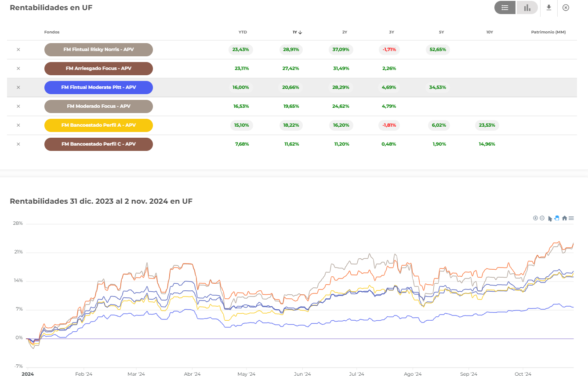Click the 4,79% 3Y value
The height and width of the screenshot is (381, 588).
(x=389, y=106)
